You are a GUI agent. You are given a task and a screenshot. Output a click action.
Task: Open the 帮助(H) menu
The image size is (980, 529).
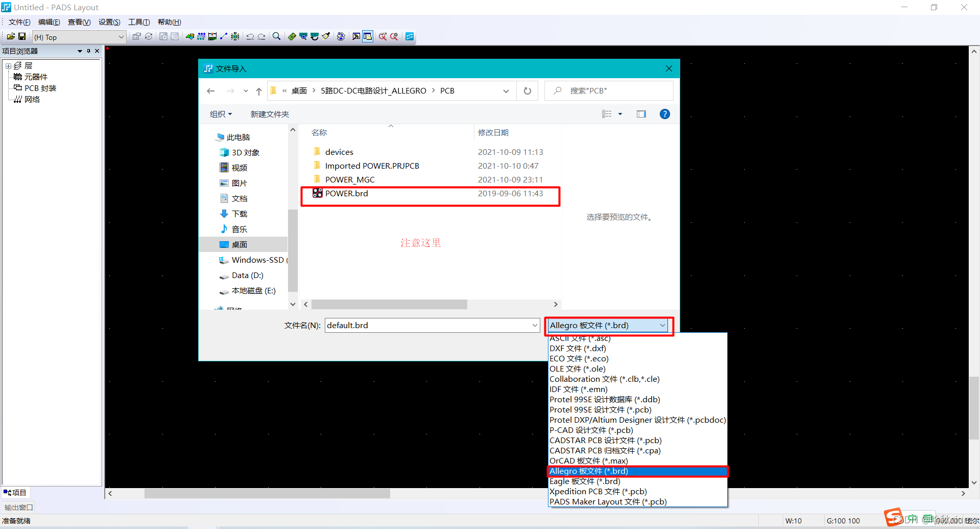pos(169,22)
